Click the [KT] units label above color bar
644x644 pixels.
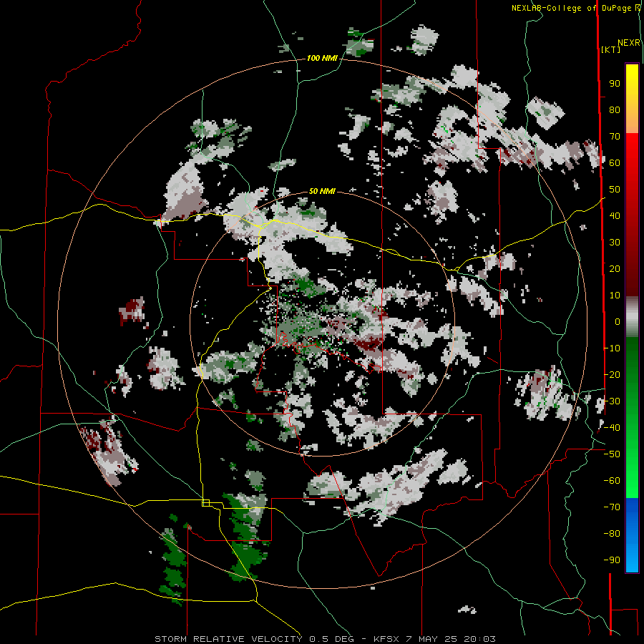(x=610, y=49)
